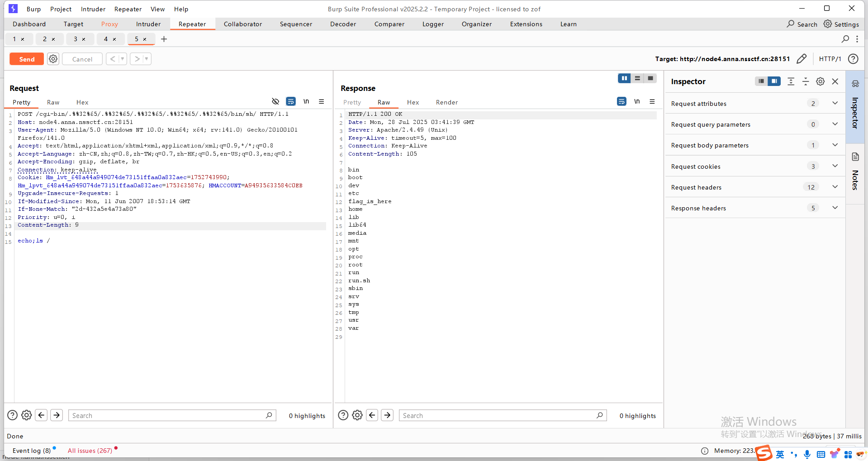This screenshot has height=461, width=868.
Task: Open Burp Settings
Action: (x=841, y=24)
